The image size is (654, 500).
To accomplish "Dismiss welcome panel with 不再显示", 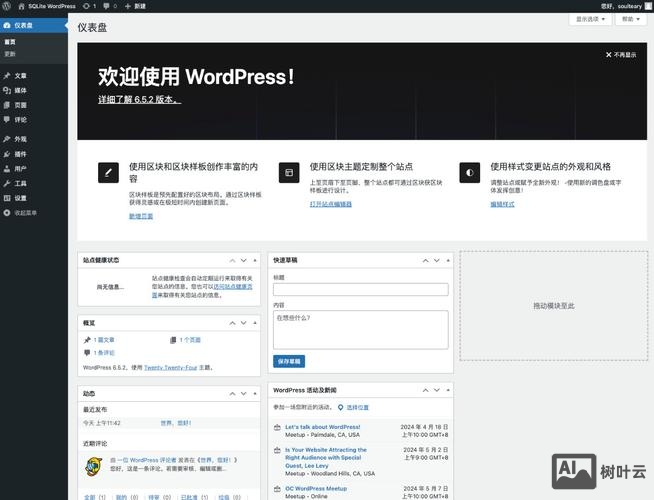I will click(621, 55).
